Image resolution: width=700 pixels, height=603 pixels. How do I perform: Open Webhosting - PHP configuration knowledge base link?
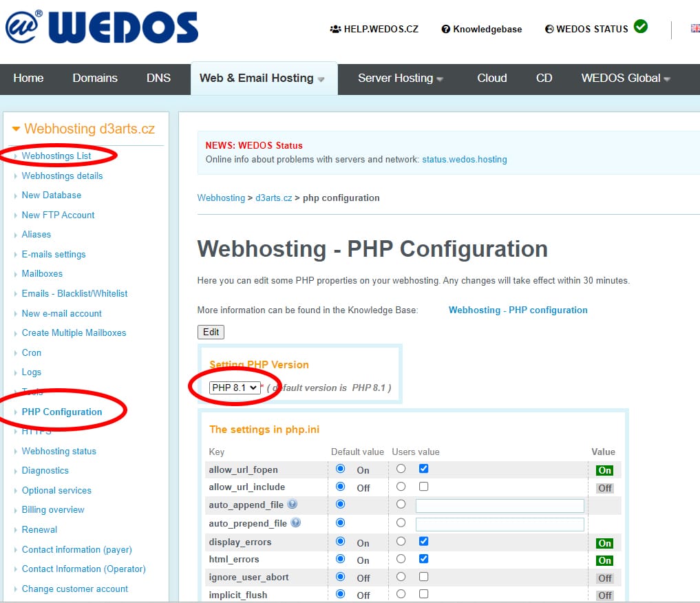(518, 310)
